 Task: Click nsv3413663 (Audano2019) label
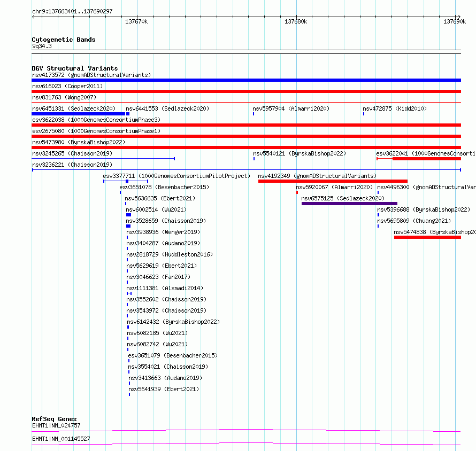[x=165, y=378]
